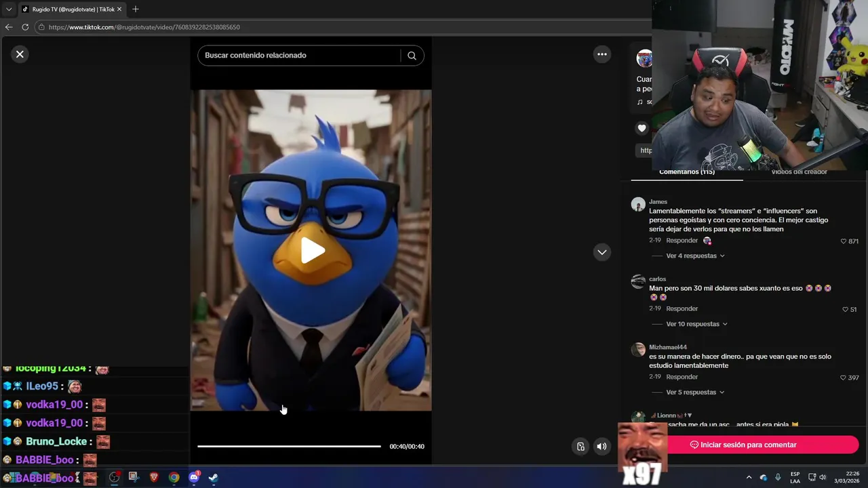Switch to 'Videos del creador' tab

[x=799, y=172]
